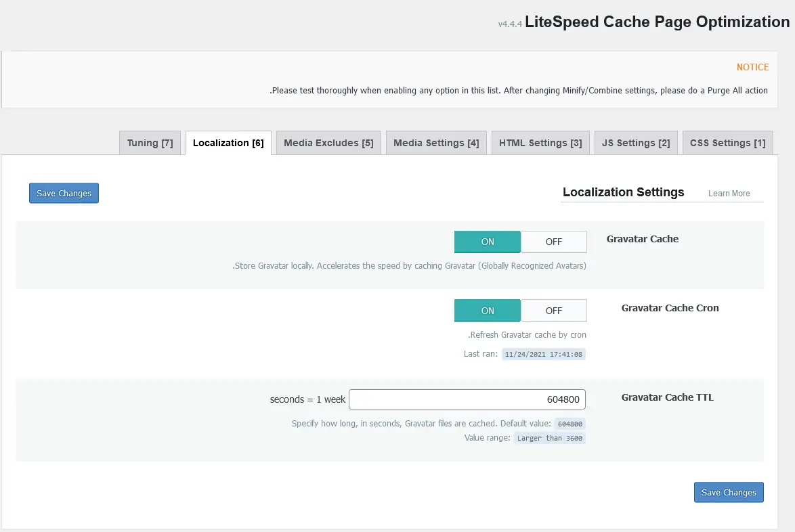Switch to Media Excludes [5] tab

[328, 143]
